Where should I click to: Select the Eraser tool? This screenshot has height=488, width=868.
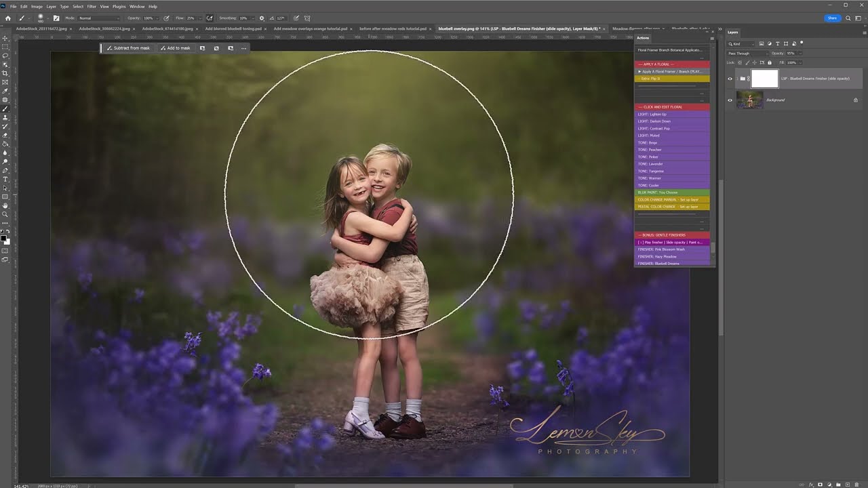5,135
